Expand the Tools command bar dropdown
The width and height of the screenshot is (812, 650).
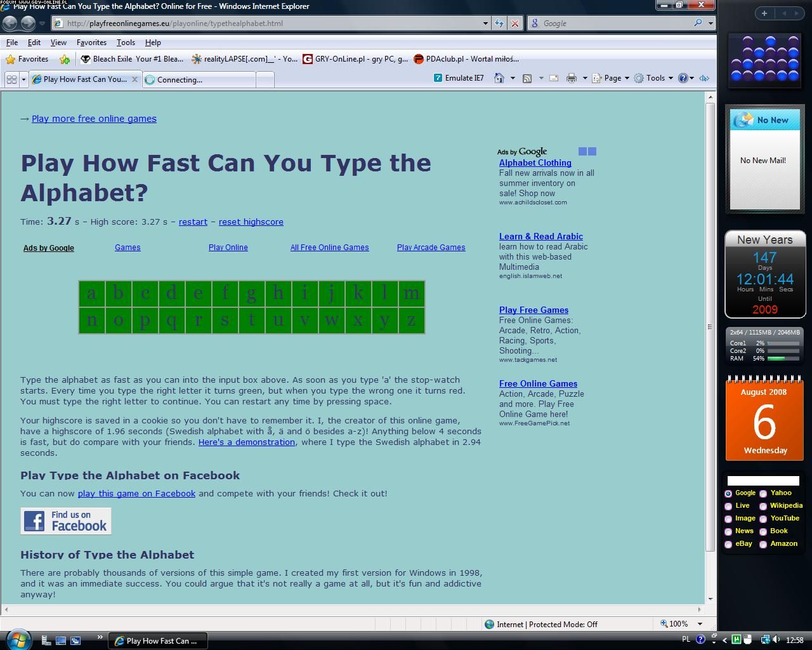671,78
